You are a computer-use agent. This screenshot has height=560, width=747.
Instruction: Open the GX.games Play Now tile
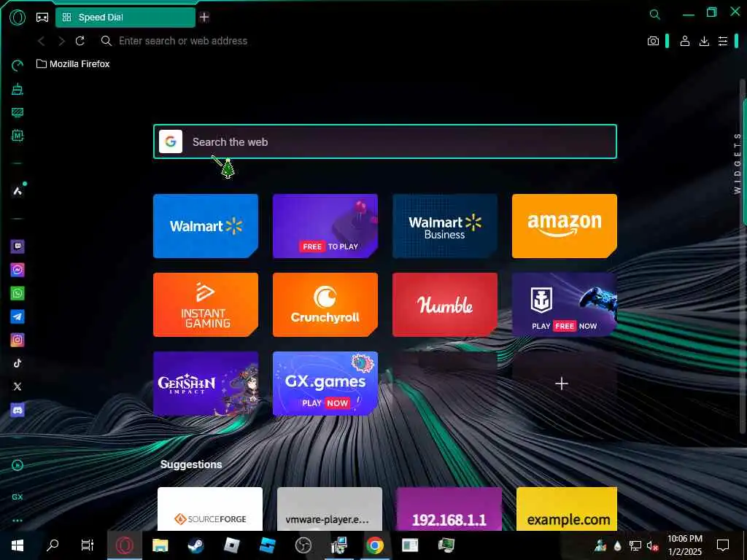click(x=325, y=384)
